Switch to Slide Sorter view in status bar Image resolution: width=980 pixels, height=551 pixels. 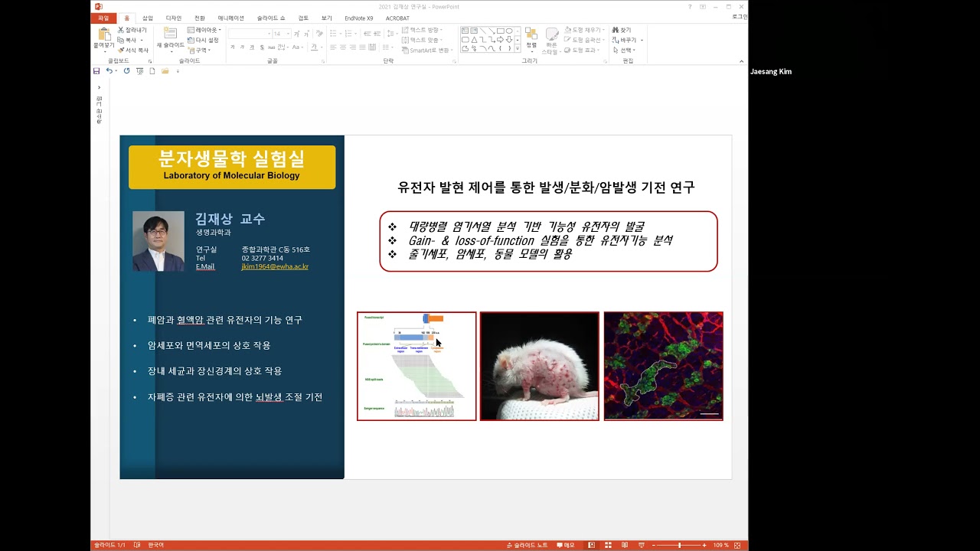608,545
